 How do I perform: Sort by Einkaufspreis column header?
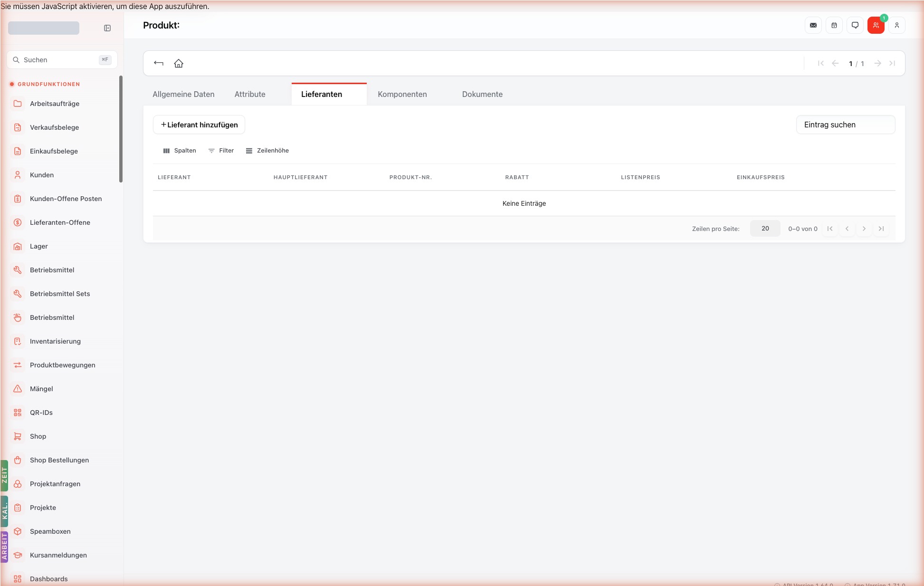(761, 177)
